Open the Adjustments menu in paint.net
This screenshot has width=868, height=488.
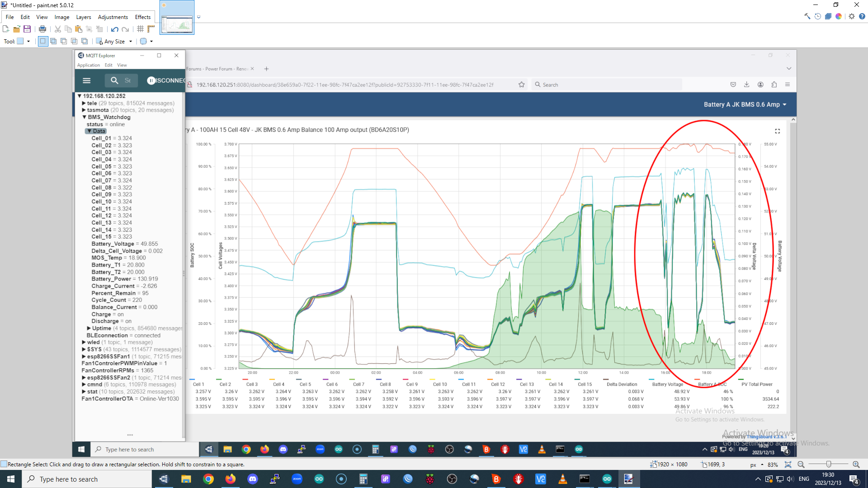pos(113,17)
